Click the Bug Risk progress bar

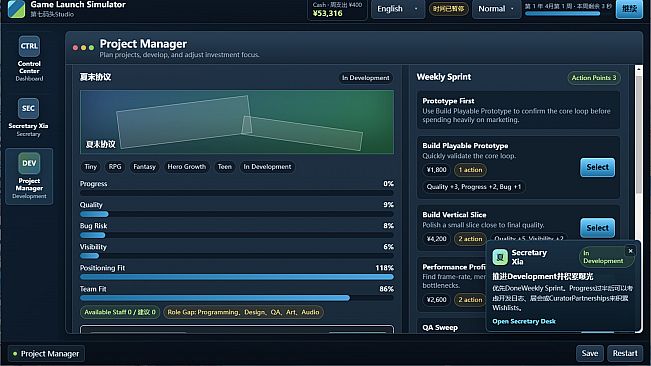[237, 235]
